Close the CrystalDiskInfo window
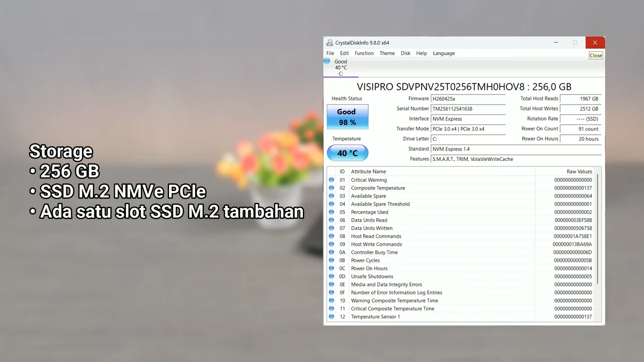This screenshot has height=362, width=644. tap(595, 43)
